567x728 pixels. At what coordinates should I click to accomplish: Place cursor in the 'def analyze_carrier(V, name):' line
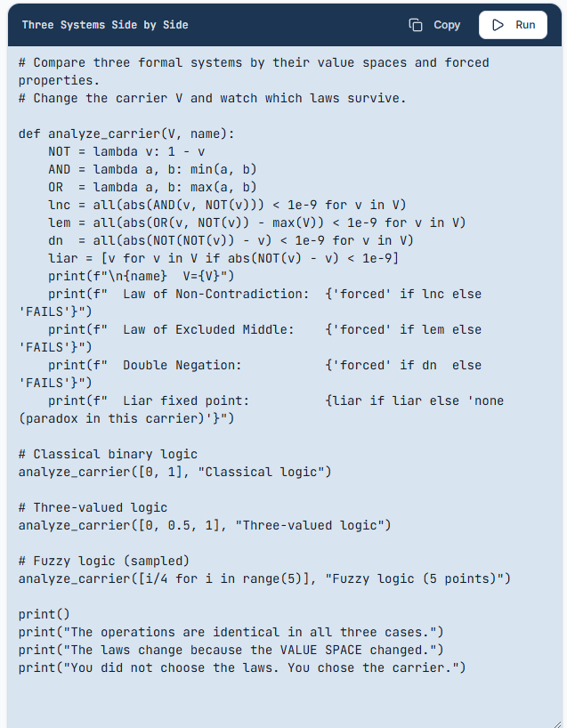pos(126,134)
